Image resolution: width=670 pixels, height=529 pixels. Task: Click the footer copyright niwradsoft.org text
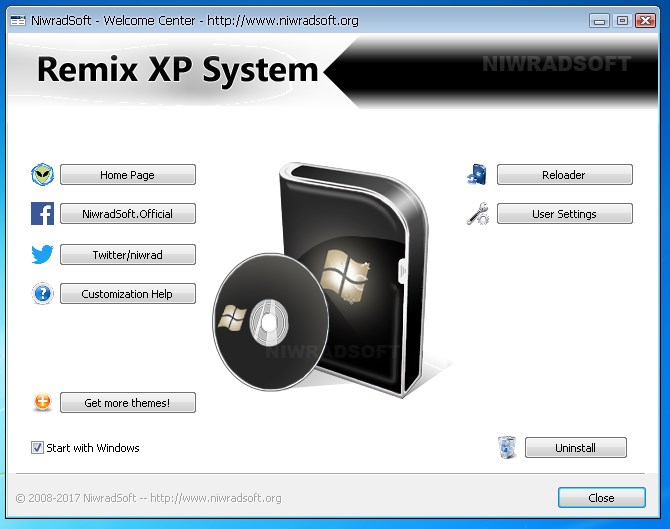(149, 498)
